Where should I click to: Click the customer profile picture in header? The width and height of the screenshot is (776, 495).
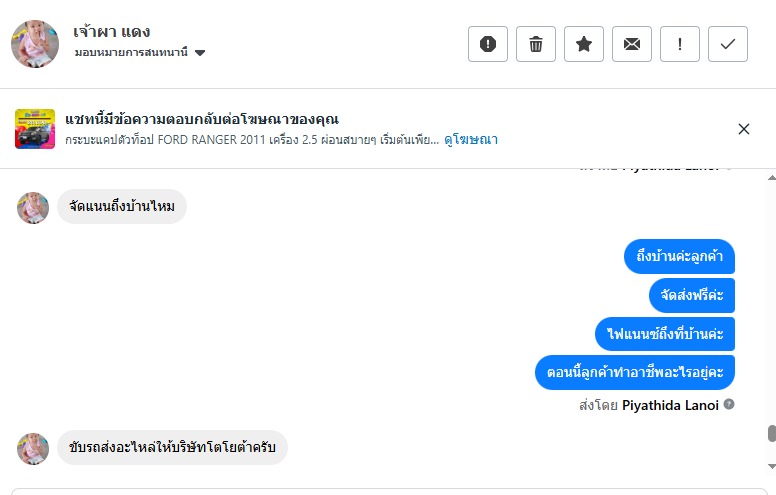(x=35, y=43)
